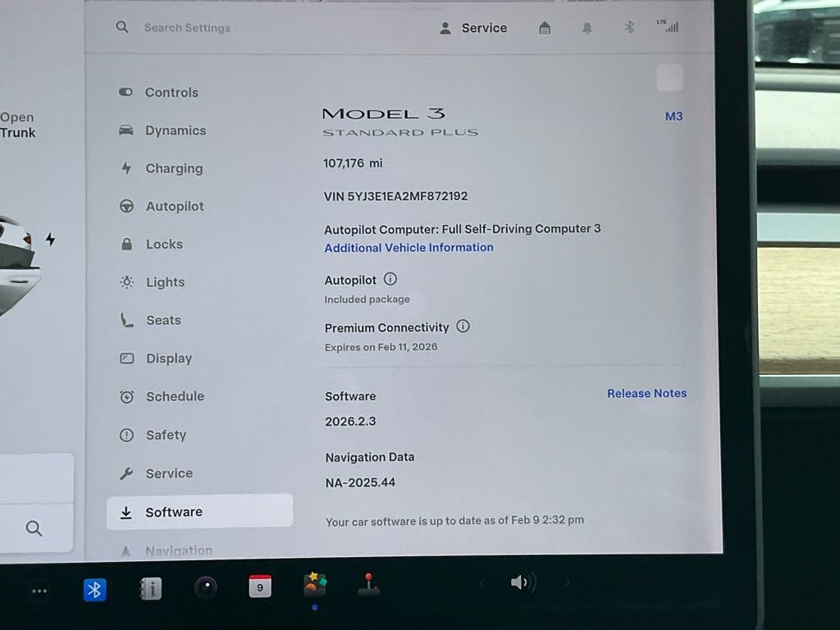Open the three-dots app launcher
The width and height of the screenshot is (840, 630).
click(39, 591)
